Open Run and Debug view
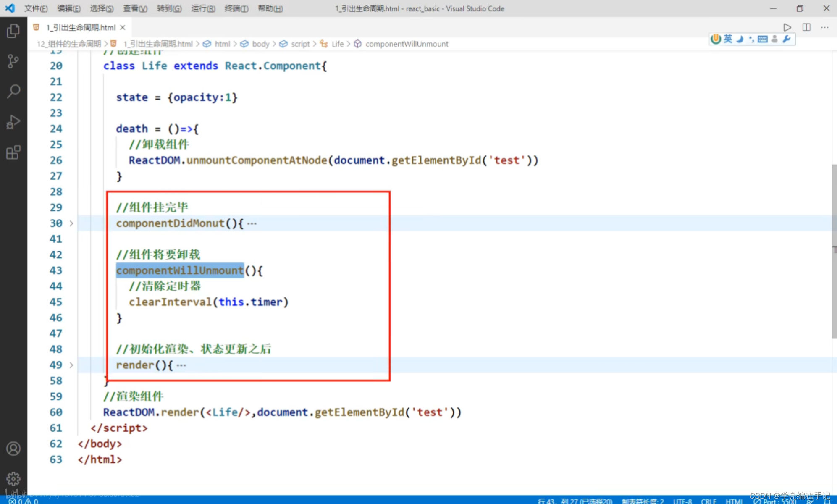The width and height of the screenshot is (837, 504). point(13,122)
